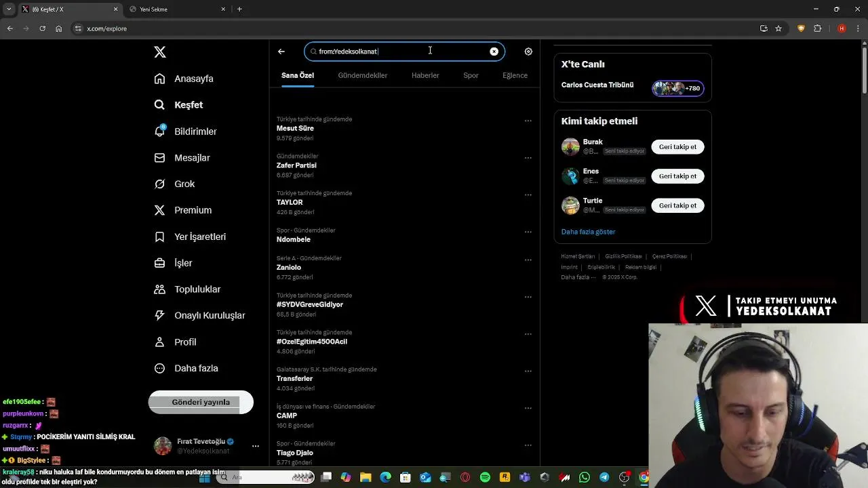
Task: Switch to the Eğlence tab
Action: (x=515, y=75)
